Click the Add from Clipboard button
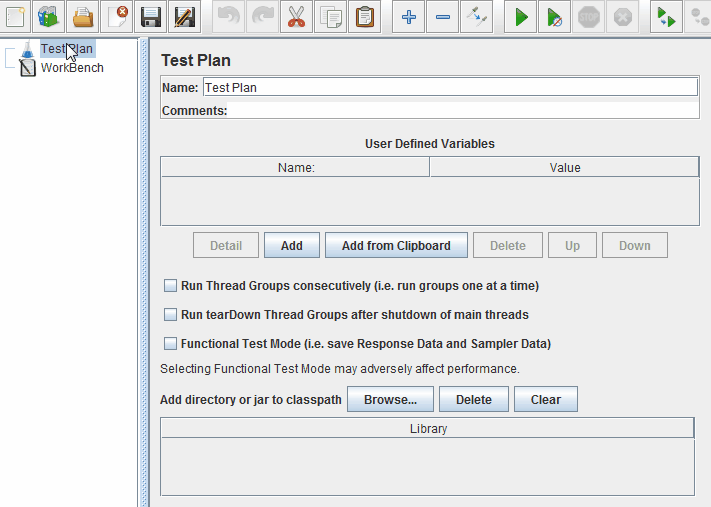The image size is (711, 507). [x=396, y=246]
